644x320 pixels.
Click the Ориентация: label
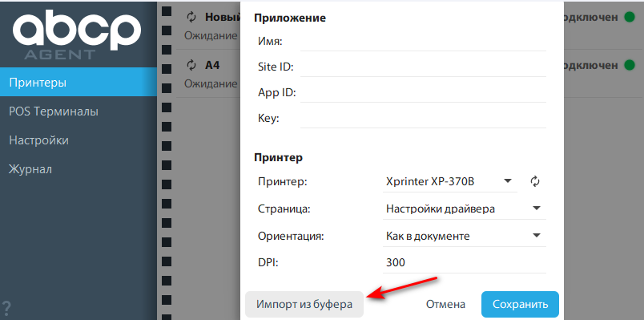pos(291,237)
